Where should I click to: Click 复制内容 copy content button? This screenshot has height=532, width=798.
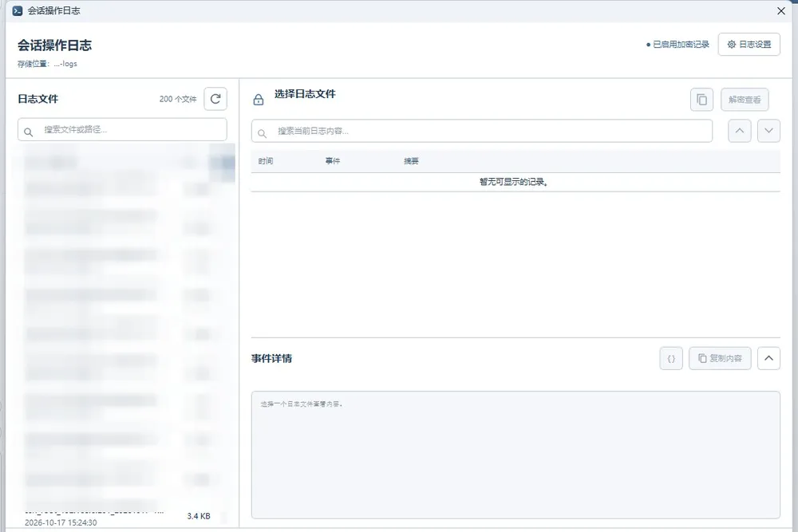(x=720, y=359)
